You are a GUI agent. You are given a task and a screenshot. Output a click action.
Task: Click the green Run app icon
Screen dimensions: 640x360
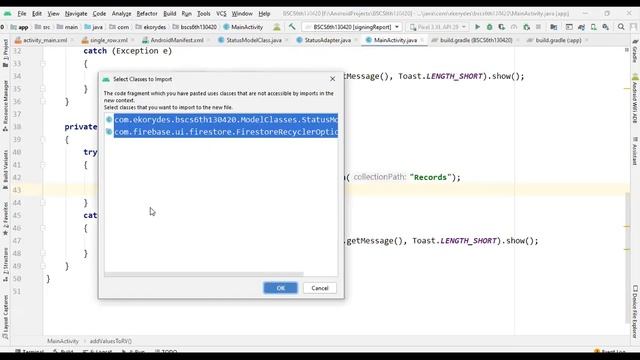click(477, 27)
